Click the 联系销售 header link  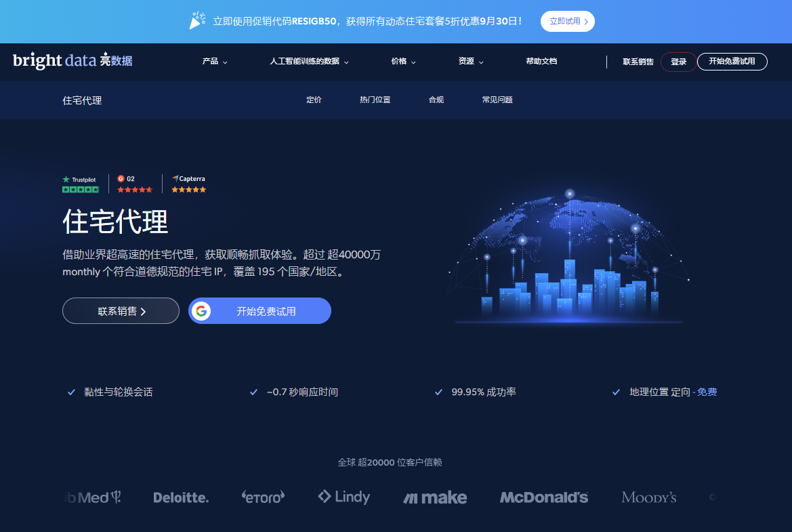click(x=638, y=62)
